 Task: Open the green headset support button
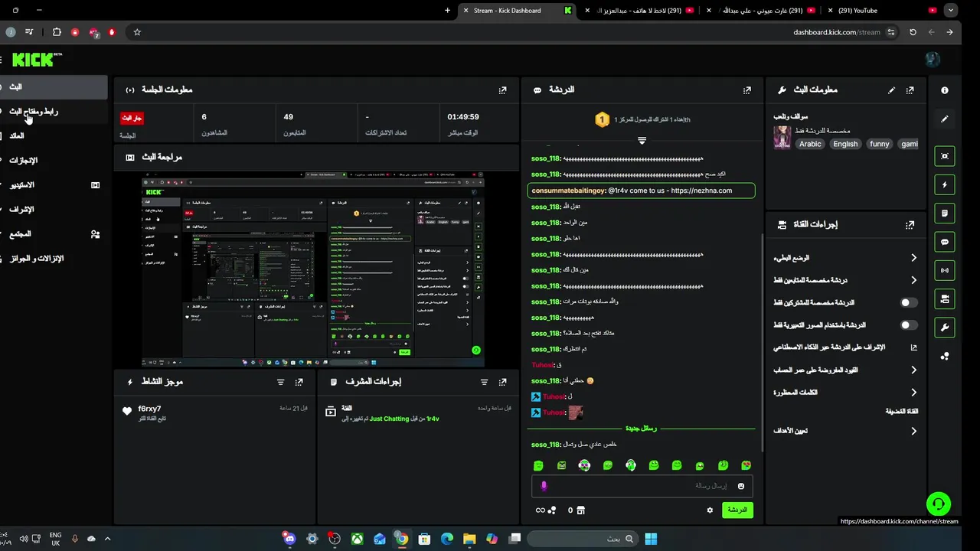coord(939,504)
